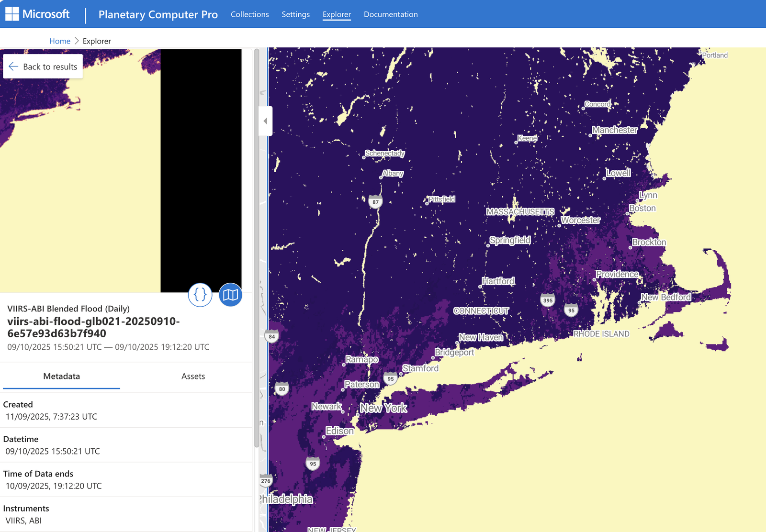Click the Paterson map label

pyautogui.click(x=361, y=384)
